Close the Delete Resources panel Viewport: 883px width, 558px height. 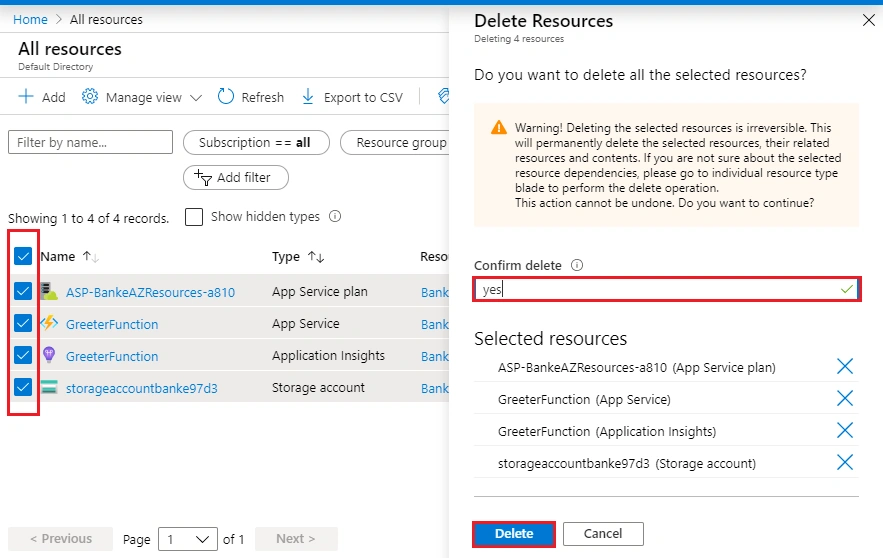[x=869, y=20]
